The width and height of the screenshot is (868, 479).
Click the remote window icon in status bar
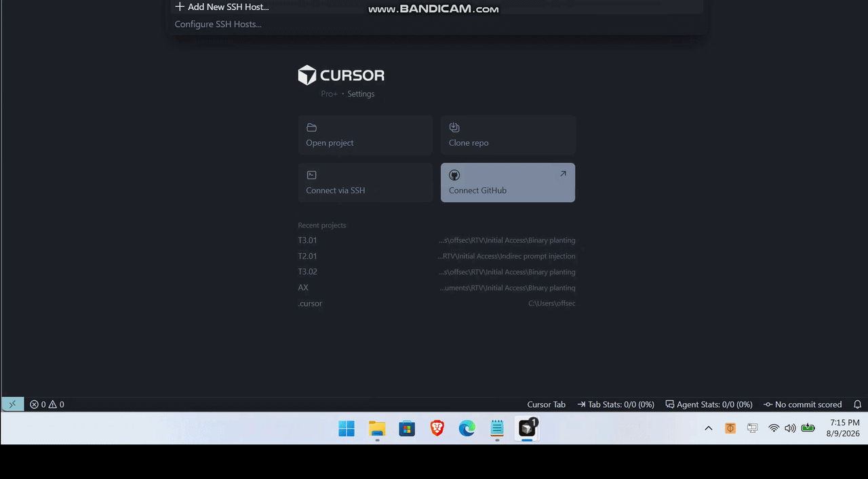pos(12,404)
